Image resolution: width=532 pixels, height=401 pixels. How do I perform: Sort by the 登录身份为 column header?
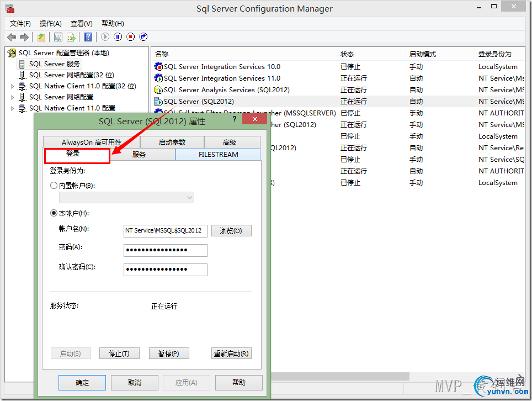coord(500,54)
